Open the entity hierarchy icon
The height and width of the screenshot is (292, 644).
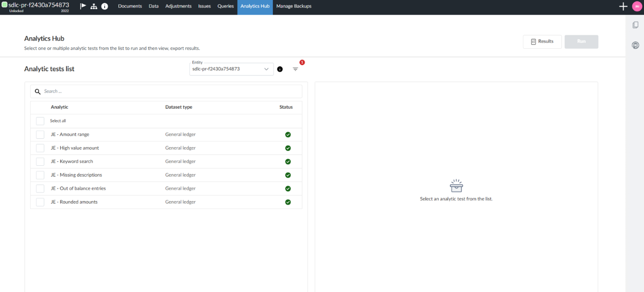pos(94,7)
